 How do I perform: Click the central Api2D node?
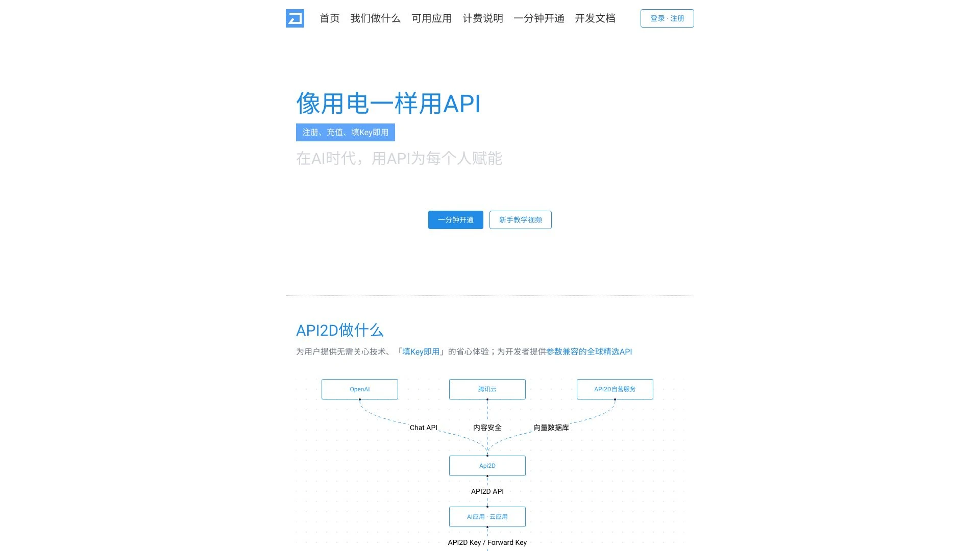(487, 465)
